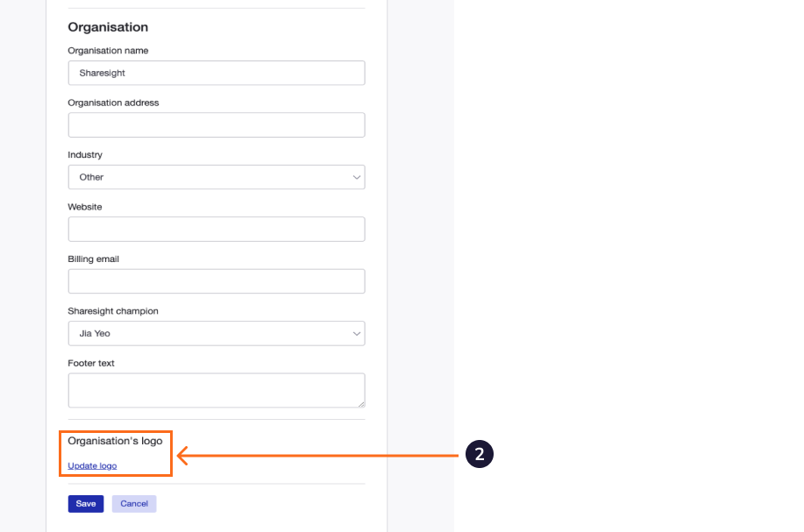The image size is (804, 532).
Task: Open the Industry dropdown
Action: (216, 177)
